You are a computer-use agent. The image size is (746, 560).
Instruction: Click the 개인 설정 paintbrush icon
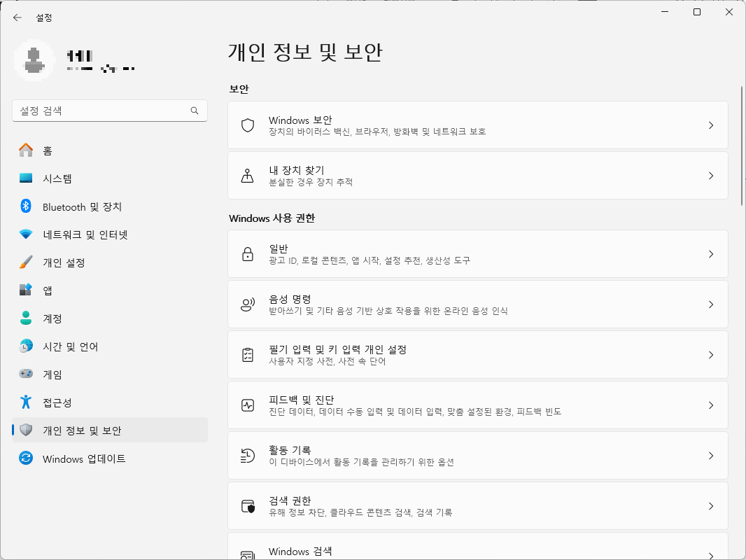(26, 262)
